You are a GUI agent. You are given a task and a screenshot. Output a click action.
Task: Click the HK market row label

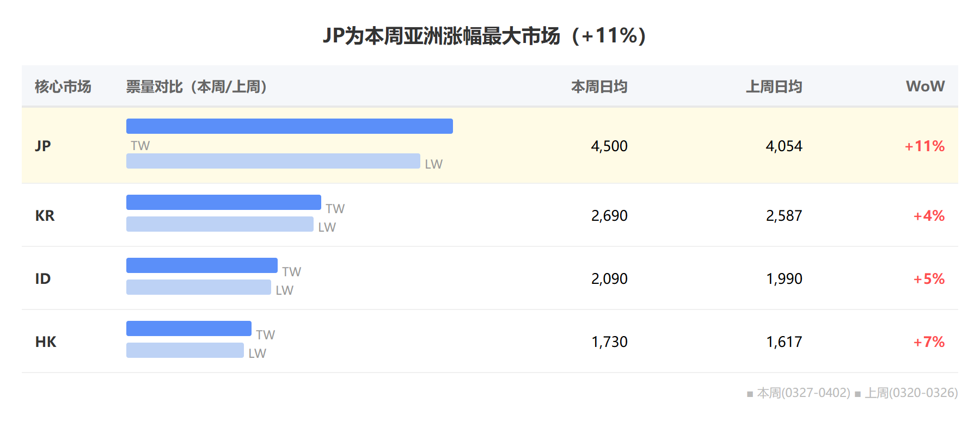click(x=46, y=342)
